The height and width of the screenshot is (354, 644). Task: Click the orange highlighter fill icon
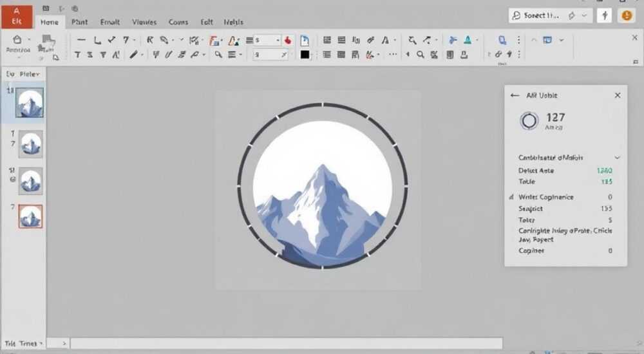pyautogui.click(x=233, y=41)
